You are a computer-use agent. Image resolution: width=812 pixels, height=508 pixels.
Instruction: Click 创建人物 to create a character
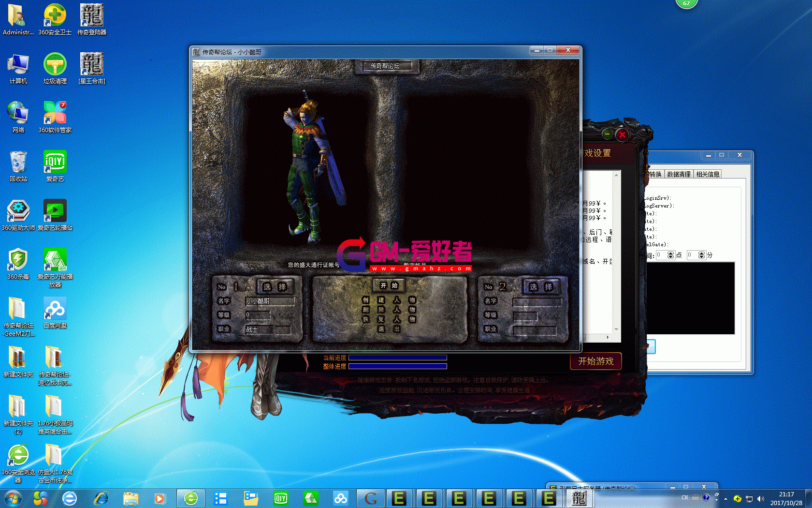389,300
